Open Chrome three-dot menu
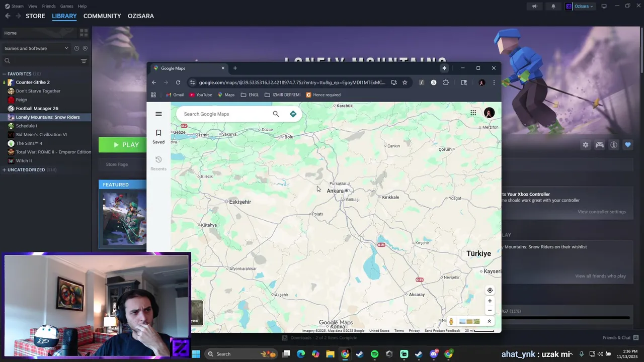 pos(494,82)
